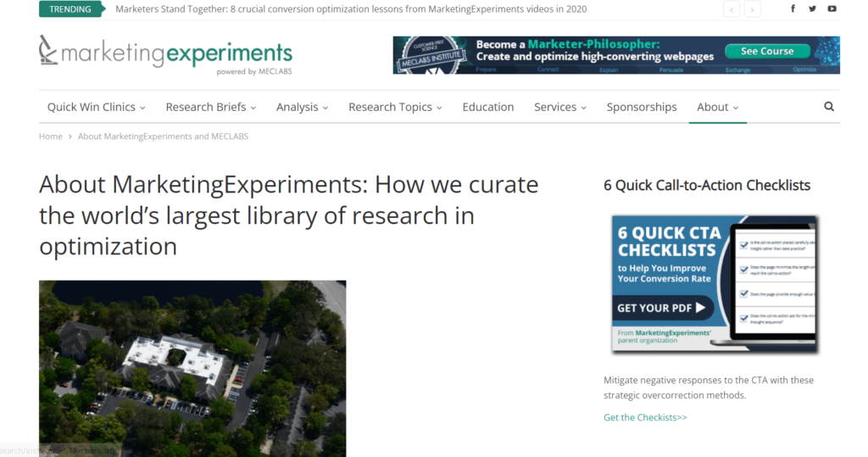Expand the About menu
Viewport: 868px width, 457px height.
click(x=717, y=107)
